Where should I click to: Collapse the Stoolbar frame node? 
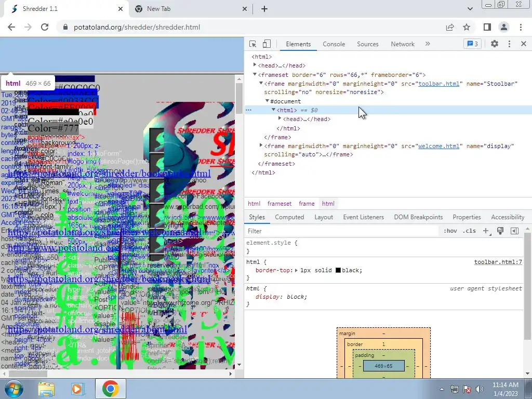coord(261,83)
